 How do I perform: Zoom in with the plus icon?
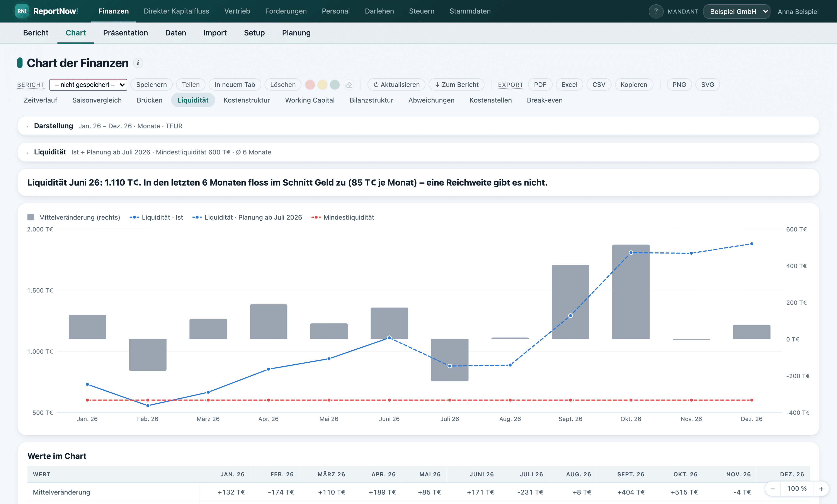(821, 488)
